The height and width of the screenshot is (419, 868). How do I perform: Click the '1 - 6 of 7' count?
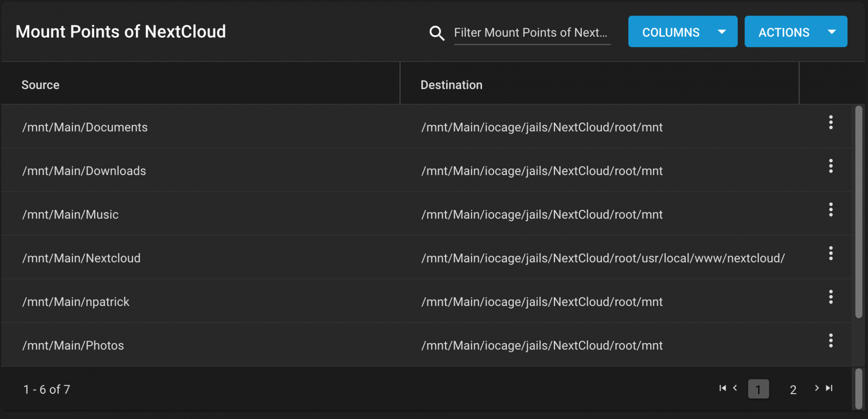(47, 390)
